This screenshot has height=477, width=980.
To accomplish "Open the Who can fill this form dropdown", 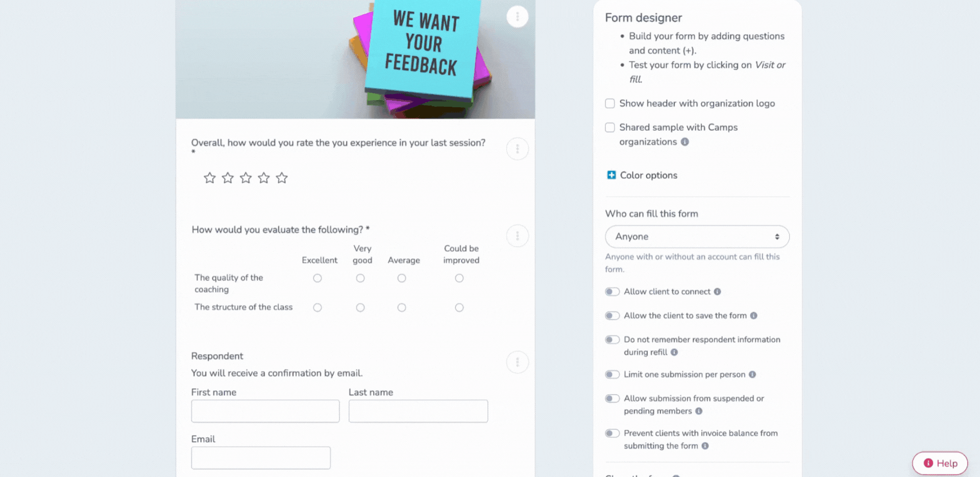I will (x=697, y=236).
